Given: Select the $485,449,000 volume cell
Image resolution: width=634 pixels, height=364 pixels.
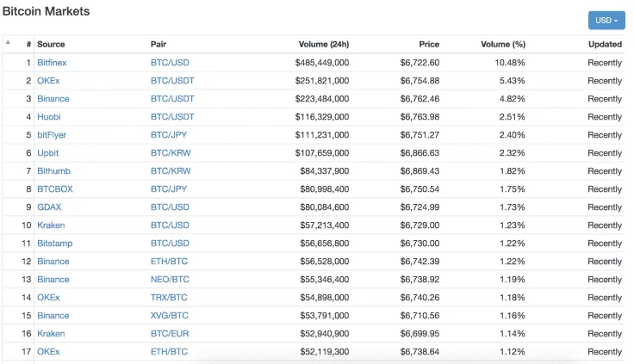Looking at the screenshot, I should pos(322,63).
